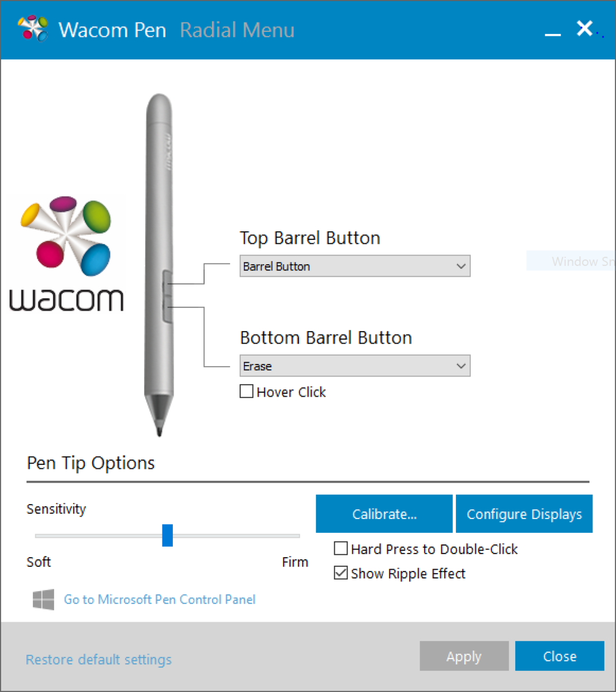Click the Wacom logo icon in title bar

pos(33,29)
